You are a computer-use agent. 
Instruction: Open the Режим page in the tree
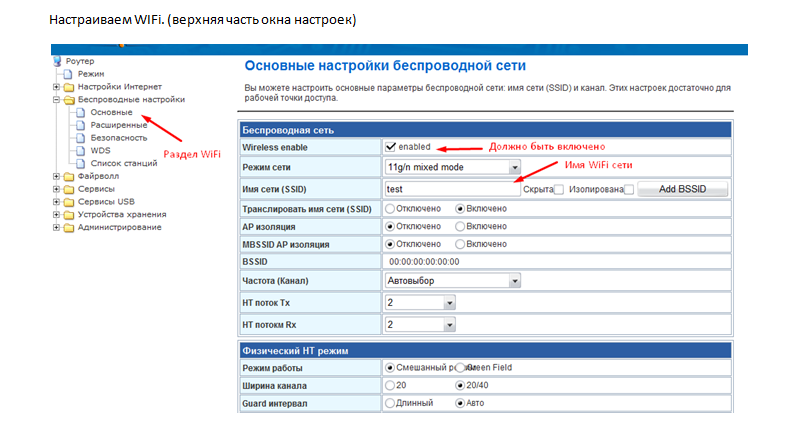point(90,74)
